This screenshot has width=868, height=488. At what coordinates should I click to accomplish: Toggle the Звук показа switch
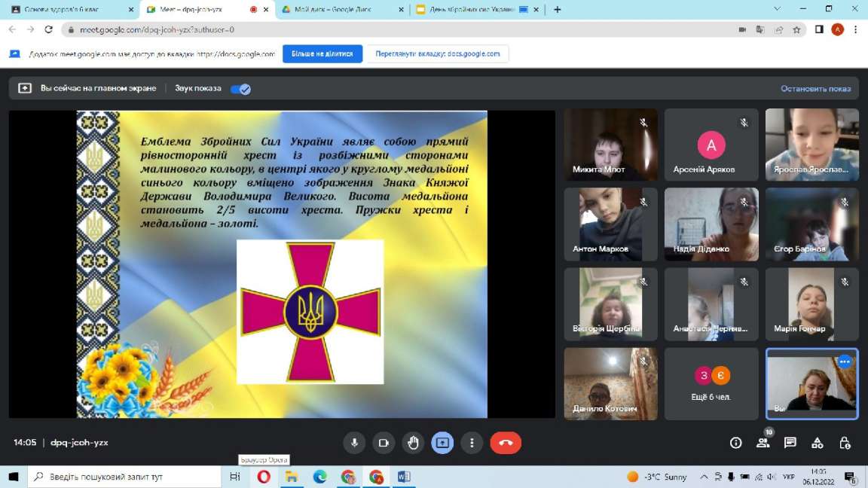tap(241, 89)
